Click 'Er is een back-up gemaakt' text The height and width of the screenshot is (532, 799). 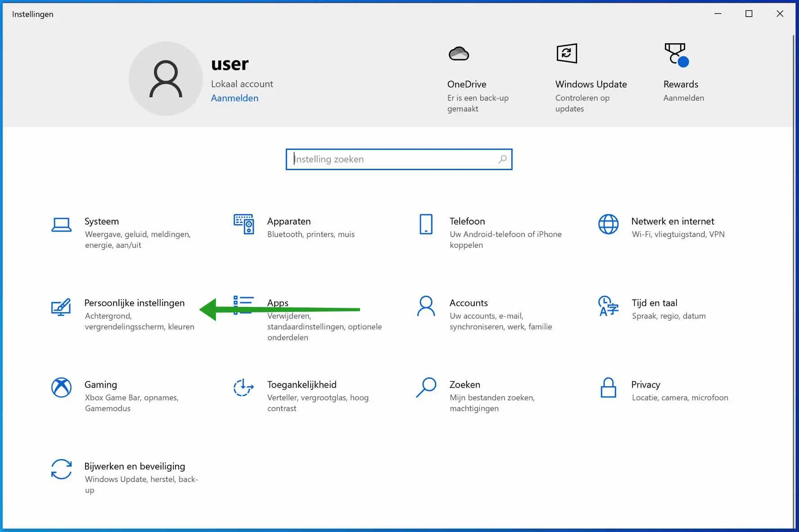(478, 104)
